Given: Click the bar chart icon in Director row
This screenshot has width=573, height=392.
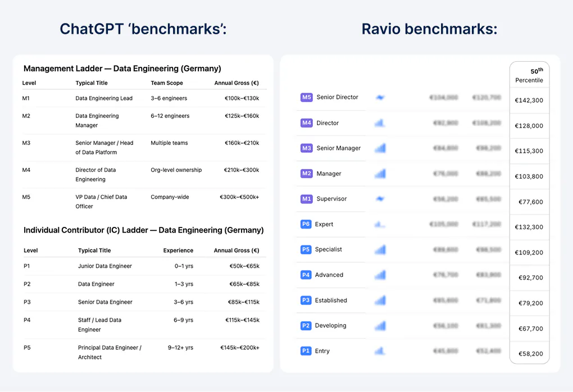Looking at the screenshot, I should [x=380, y=123].
